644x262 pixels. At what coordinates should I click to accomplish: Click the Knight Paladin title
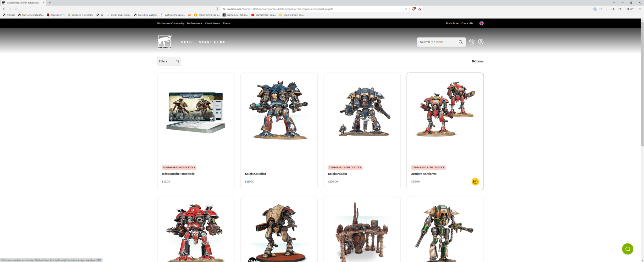(337, 174)
